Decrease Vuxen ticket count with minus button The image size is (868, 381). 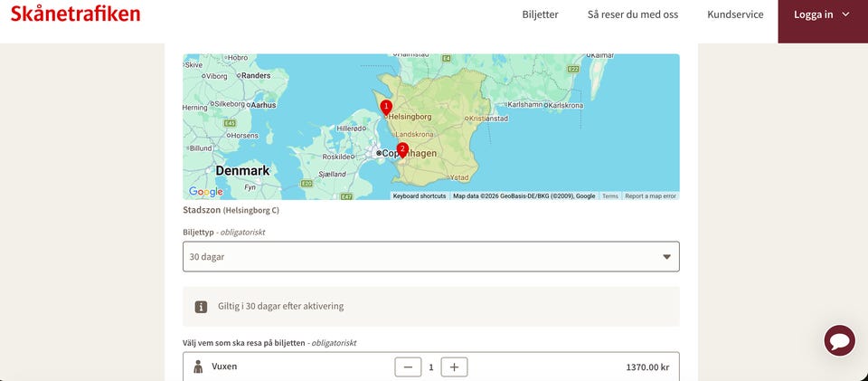click(x=408, y=367)
